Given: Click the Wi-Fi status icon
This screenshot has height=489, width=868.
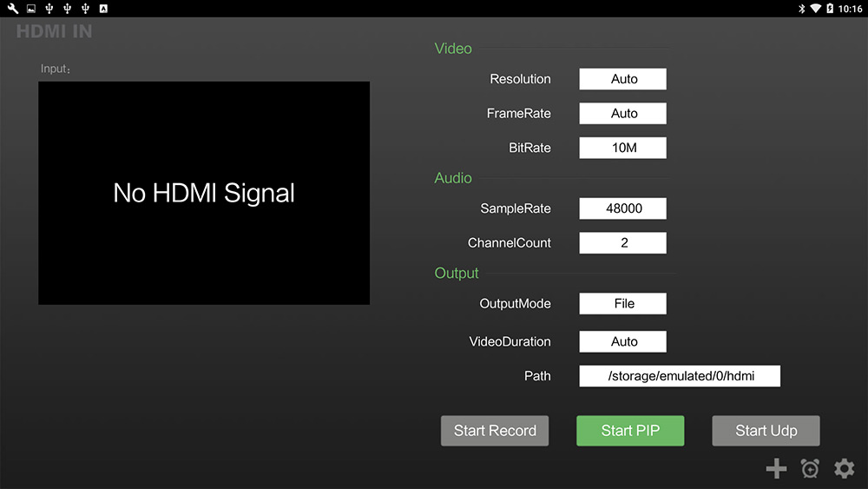Looking at the screenshot, I should (x=815, y=9).
